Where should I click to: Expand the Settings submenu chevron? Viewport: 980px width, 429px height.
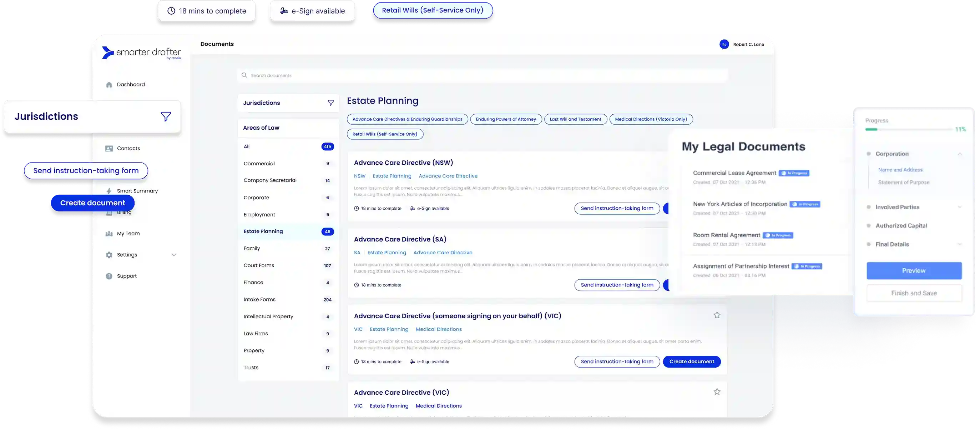174,255
